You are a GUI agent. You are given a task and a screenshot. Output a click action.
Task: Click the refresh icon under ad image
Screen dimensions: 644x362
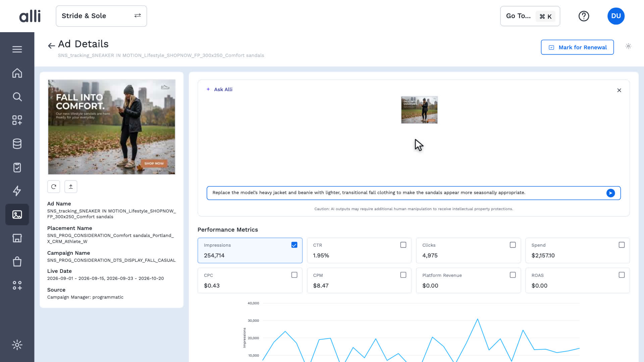coord(54,187)
